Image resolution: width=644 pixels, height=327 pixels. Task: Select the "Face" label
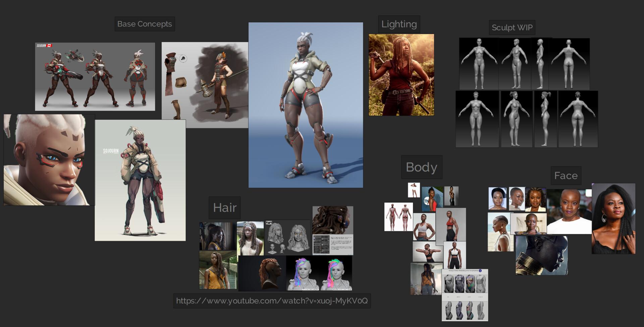(x=566, y=176)
